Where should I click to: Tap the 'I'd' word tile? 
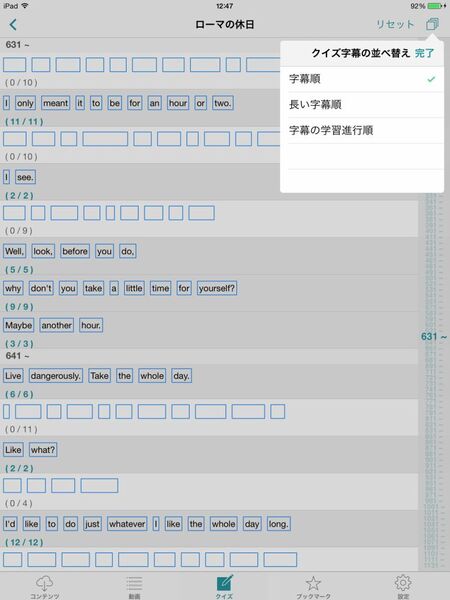pos(10,524)
